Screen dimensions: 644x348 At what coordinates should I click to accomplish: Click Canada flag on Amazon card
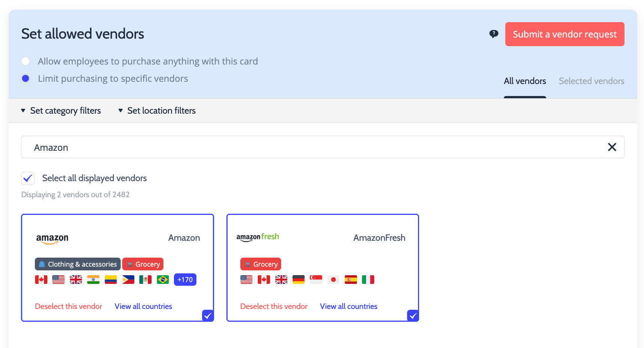pyautogui.click(x=41, y=280)
